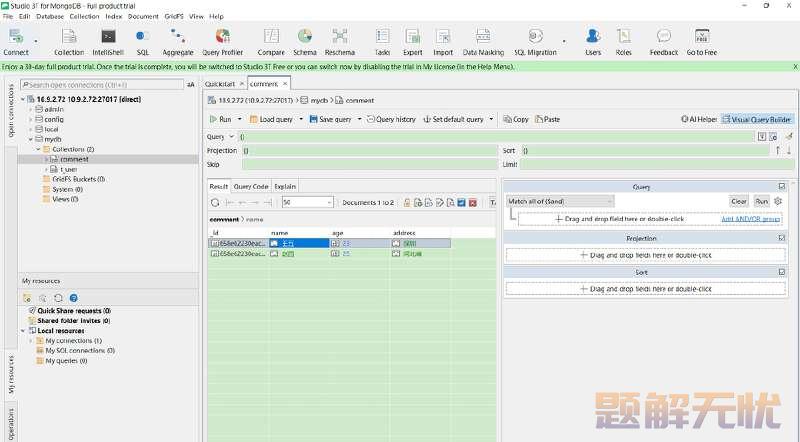Open the Save query dropdown arrow
Screen dimensions: 800x442
tap(359, 119)
